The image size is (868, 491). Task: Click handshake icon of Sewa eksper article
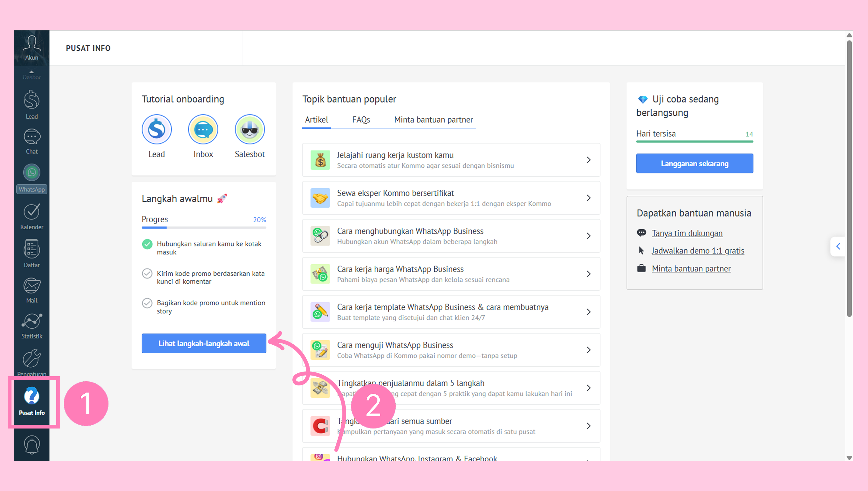coord(320,198)
